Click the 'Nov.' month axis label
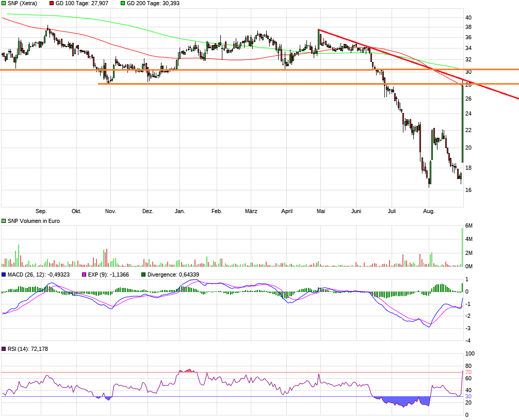Viewport: 519px width, 420px height. click(111, 211)
